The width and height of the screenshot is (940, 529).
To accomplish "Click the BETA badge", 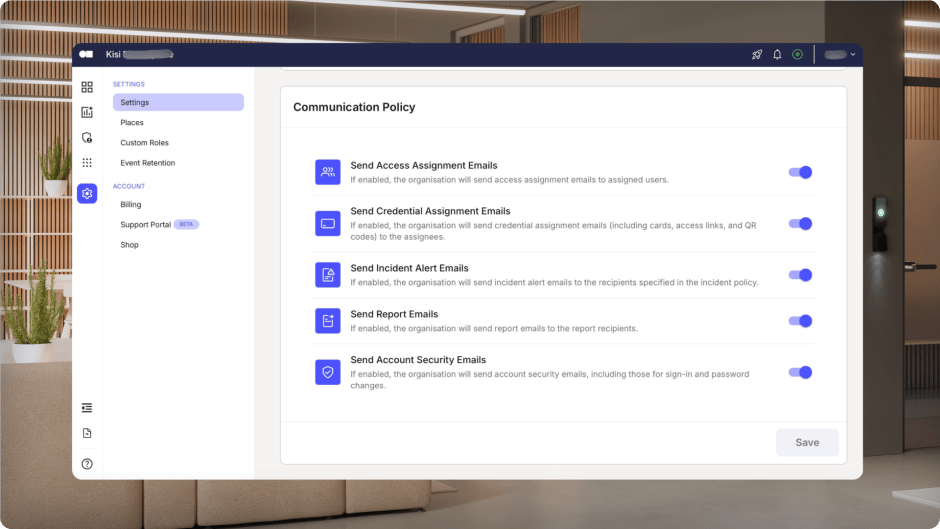I will [x=186, y=224].
